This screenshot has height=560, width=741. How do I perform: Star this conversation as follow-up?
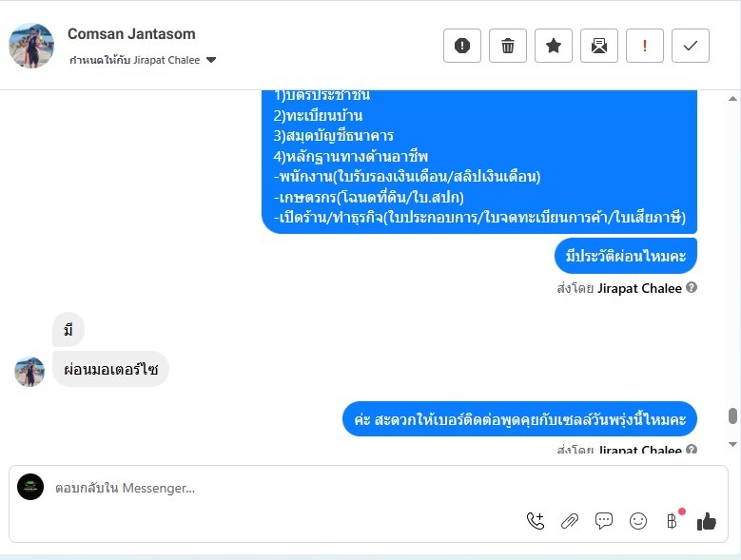click(x=554, y=46)
